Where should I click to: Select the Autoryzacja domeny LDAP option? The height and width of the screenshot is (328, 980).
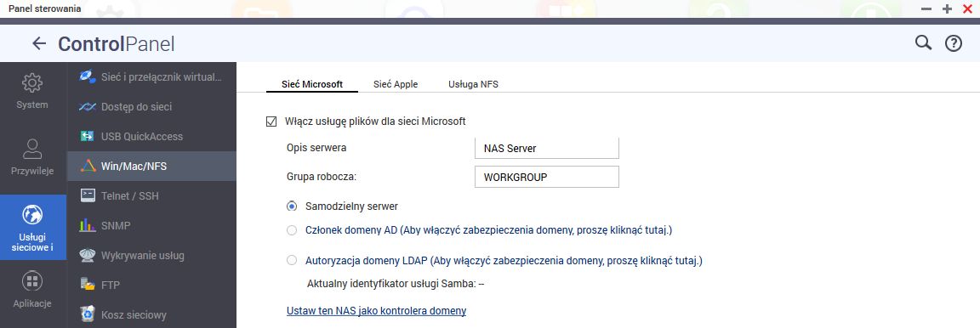click(x=291, y=261)
